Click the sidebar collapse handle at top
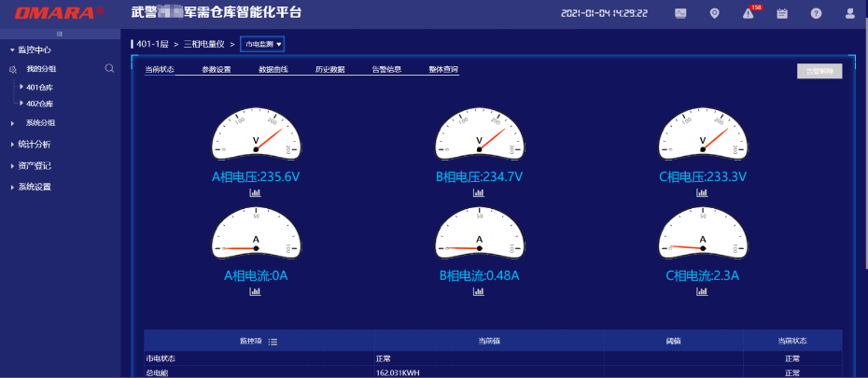 click(x=60, y=33)
